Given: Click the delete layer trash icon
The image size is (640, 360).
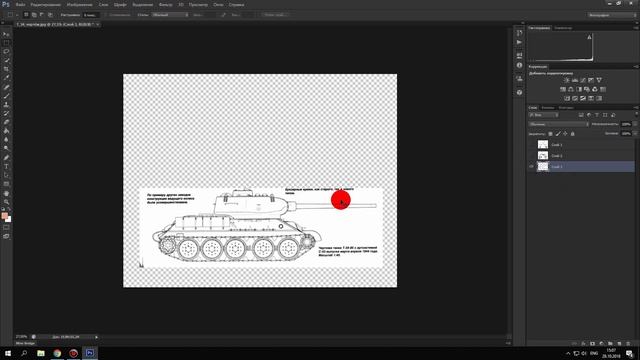Looking at the screenshot, I should (628, 344).
